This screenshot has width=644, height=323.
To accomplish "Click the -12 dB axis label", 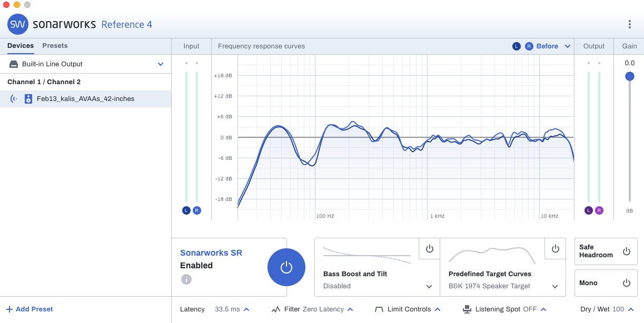I will [223, 179].
